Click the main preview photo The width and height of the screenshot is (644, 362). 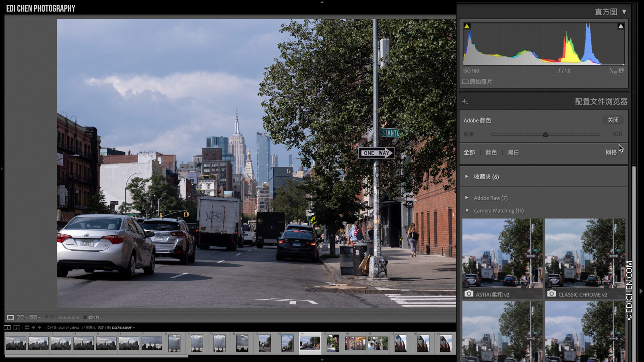(256, 163)
